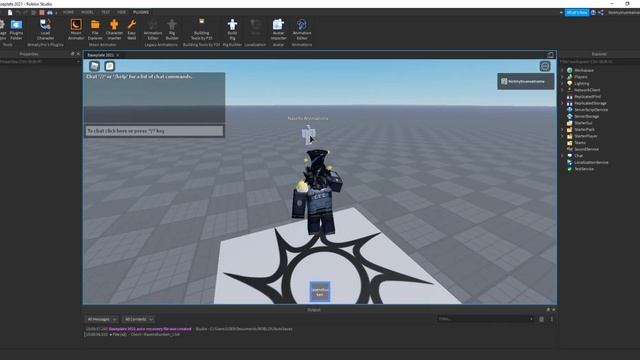This screenshot has width=640, height=360.
Task: Expand the StarterPack tree node
Action: pos(562,129)
